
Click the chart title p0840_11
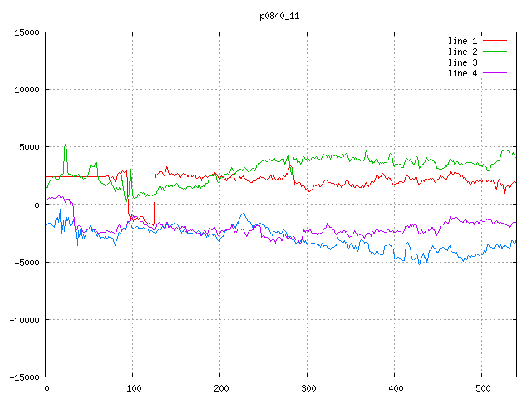coord(279,16)
